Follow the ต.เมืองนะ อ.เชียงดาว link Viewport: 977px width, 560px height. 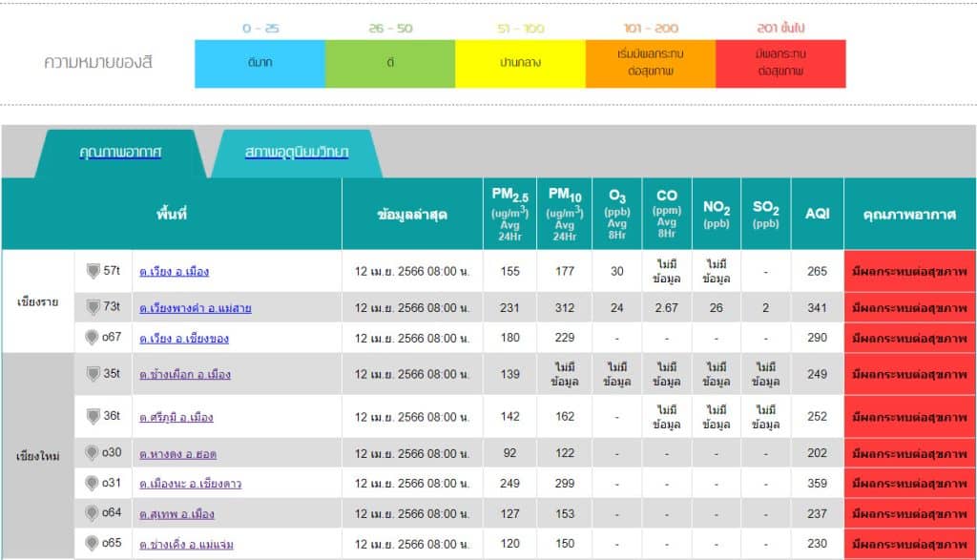click(x=190, y=484)
